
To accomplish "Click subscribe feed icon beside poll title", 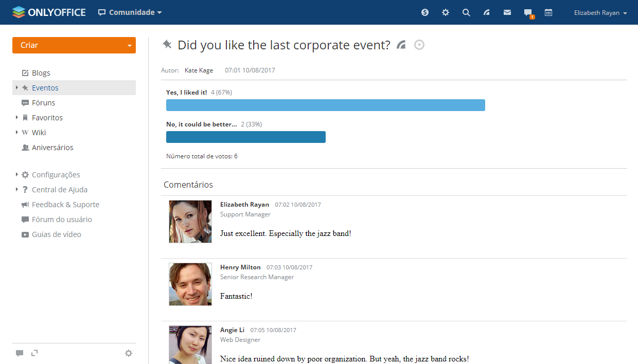I will 401,45.
